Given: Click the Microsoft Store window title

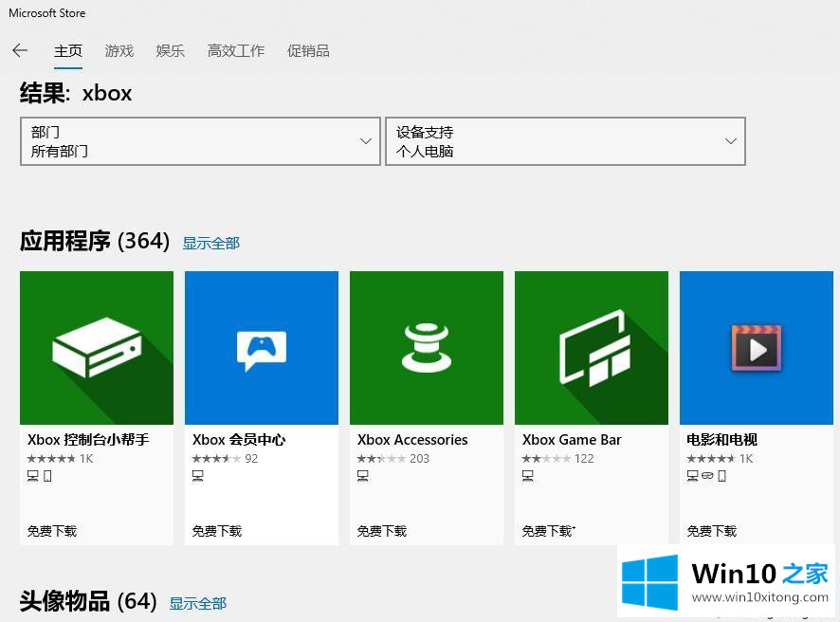Looking at the screenshot, I should click(x=47, y=13).
